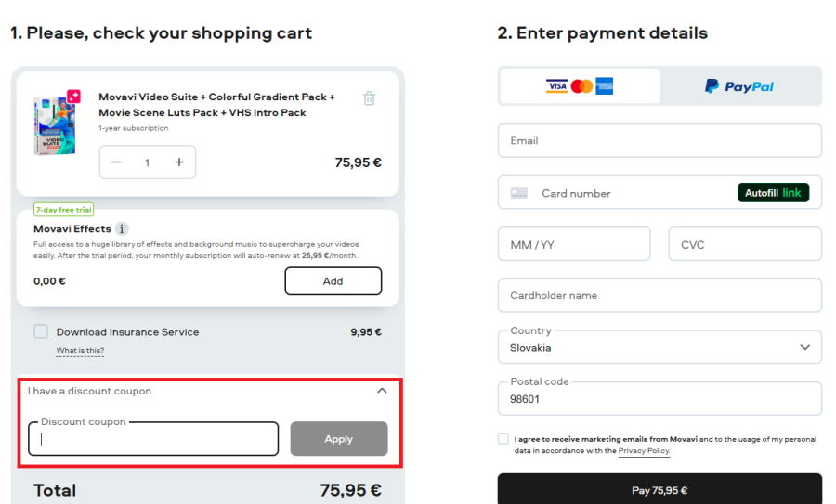Click the Pay 75,95 € button
The width and height of the screenshot is (836, 504).
(660, 490)
